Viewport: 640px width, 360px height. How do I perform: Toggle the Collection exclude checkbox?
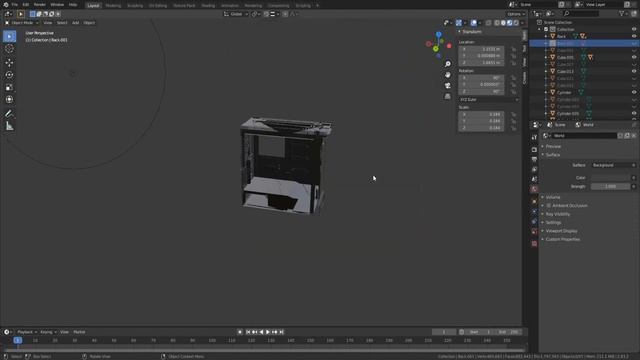[546, 29]
